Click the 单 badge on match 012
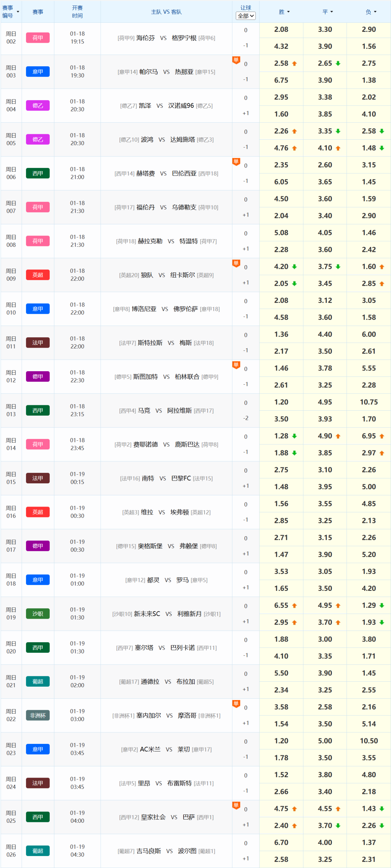This screenshot has height=868, width=391. (236, 365)
